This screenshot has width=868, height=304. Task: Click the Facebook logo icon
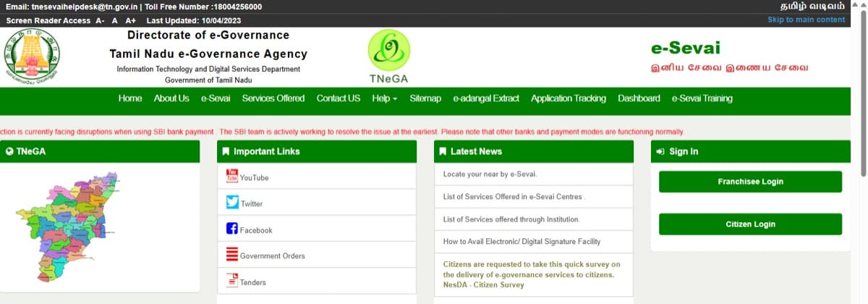pyautogui.click(x=232, y=228)
